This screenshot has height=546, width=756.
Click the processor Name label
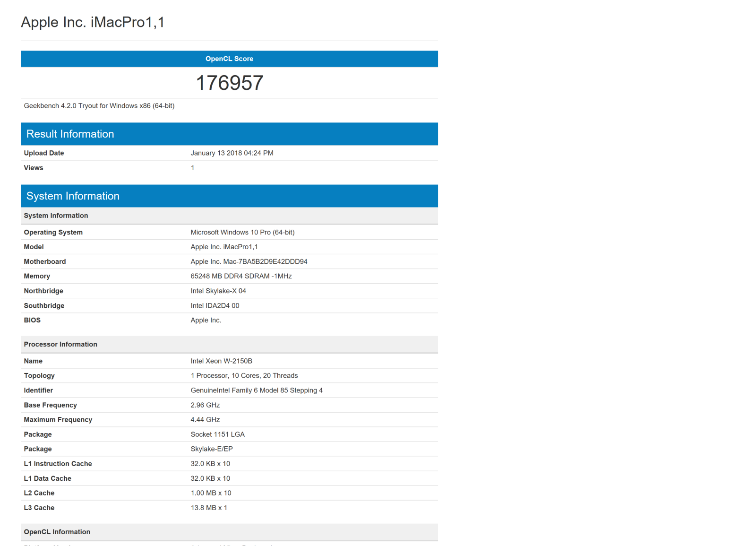[33, 361]
